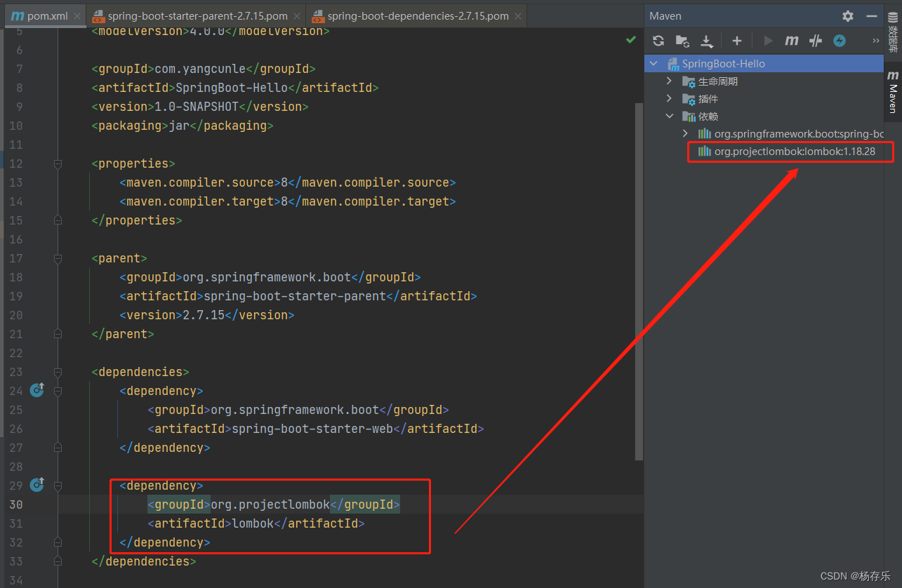Click the spring-boot dependency library icon

(x=704, y=133)
